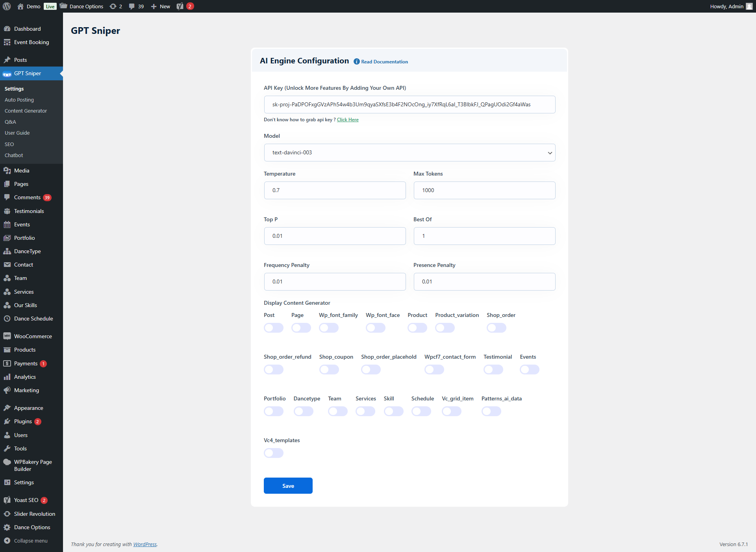Click the WordPress logo icon
This screenshot has height=552, width=756.
pos(7,6)
